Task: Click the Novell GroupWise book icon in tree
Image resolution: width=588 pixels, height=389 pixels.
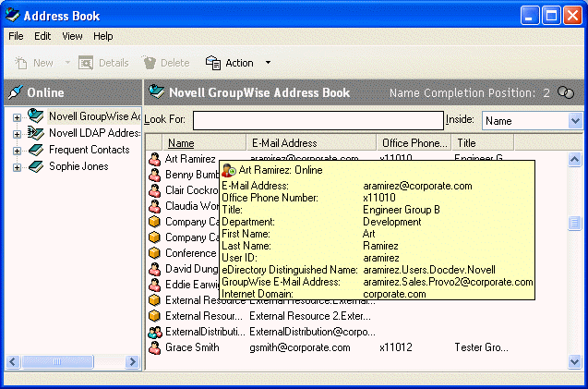Action: coord(36,115)
